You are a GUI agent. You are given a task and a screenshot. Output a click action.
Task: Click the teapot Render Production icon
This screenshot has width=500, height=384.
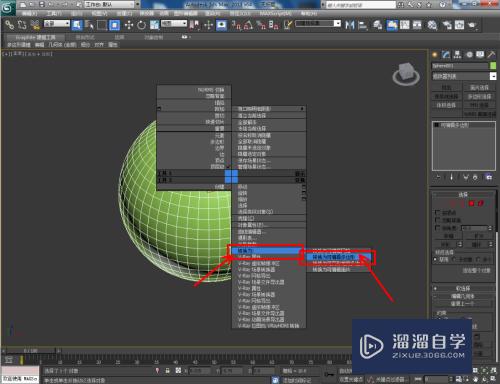(472, 25)
